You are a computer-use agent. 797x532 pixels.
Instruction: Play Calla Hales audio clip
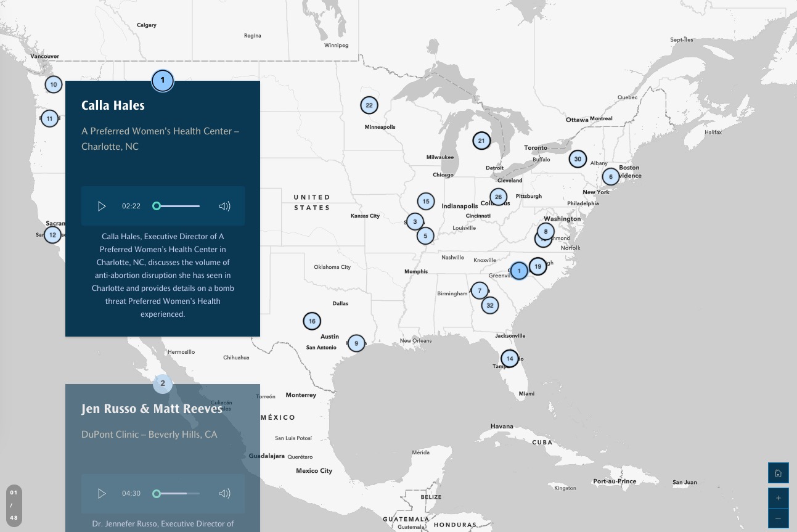point(102,207)
